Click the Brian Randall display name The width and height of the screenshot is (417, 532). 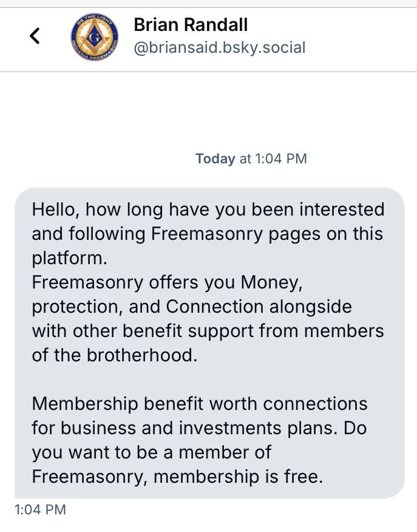[190, 26]
